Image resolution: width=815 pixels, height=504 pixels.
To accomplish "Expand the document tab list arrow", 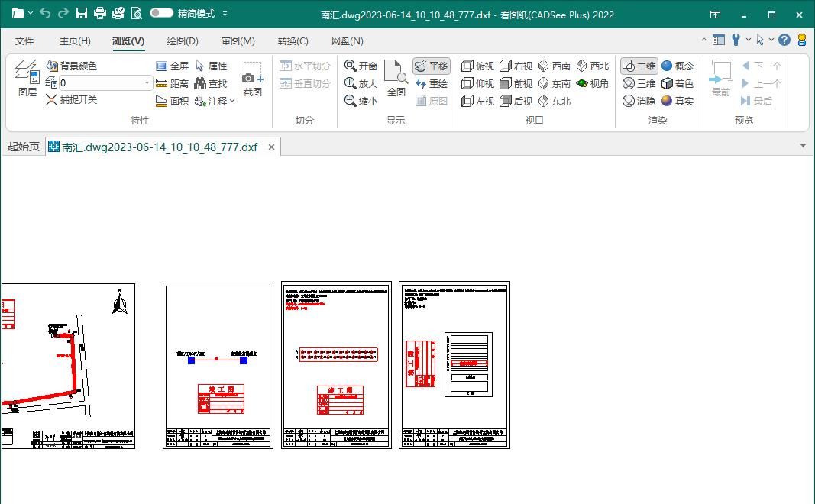I will (x=803, y=146).
